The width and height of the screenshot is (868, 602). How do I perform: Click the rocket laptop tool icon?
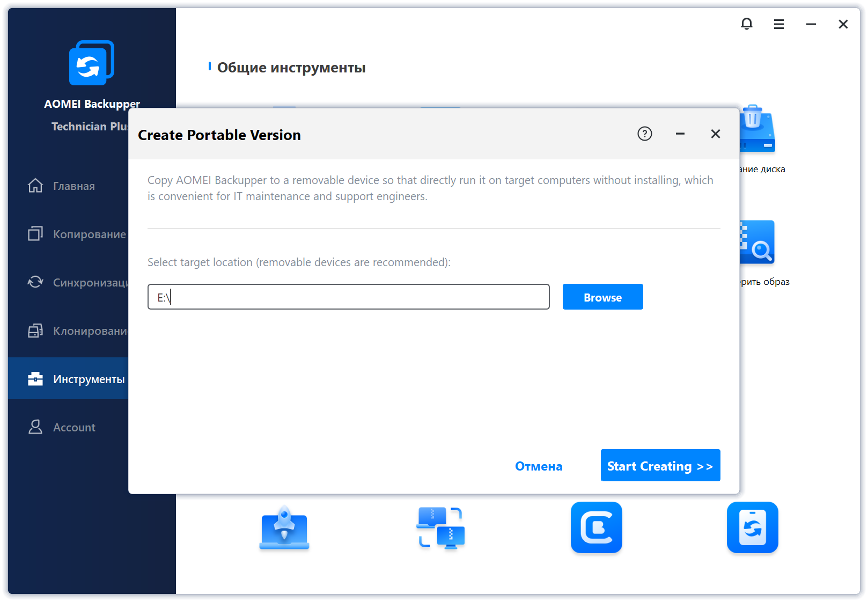pos(284,528)
